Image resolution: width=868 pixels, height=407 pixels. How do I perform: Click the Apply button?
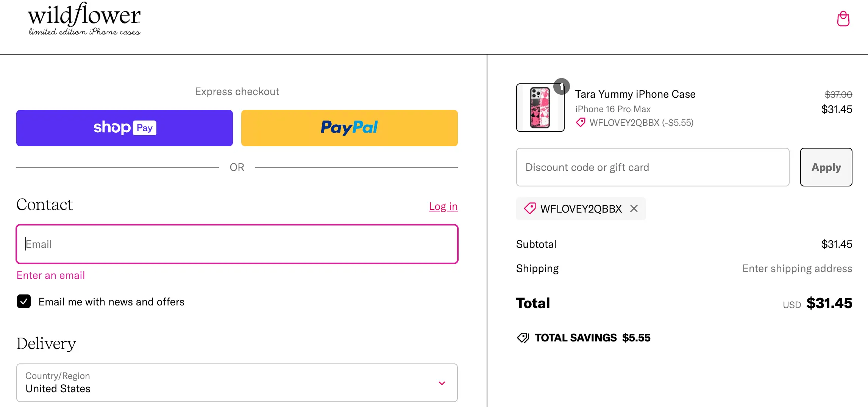pos(826,167)
